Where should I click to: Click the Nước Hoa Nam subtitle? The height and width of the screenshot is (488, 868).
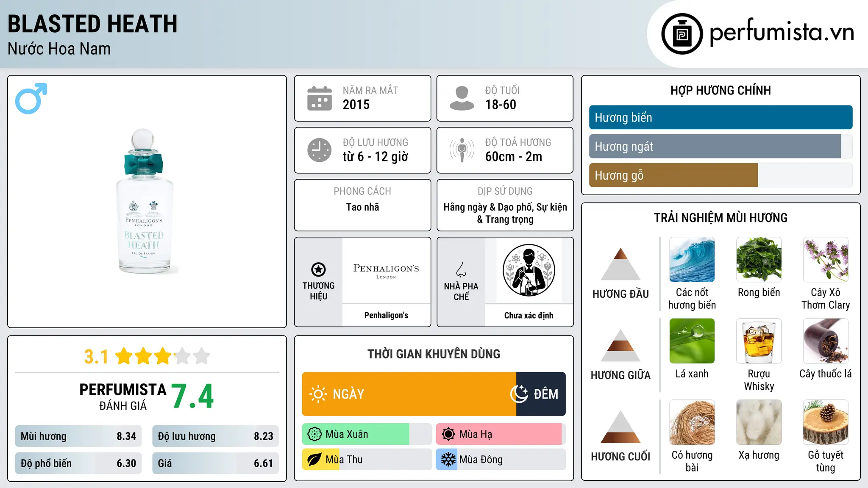59,49
